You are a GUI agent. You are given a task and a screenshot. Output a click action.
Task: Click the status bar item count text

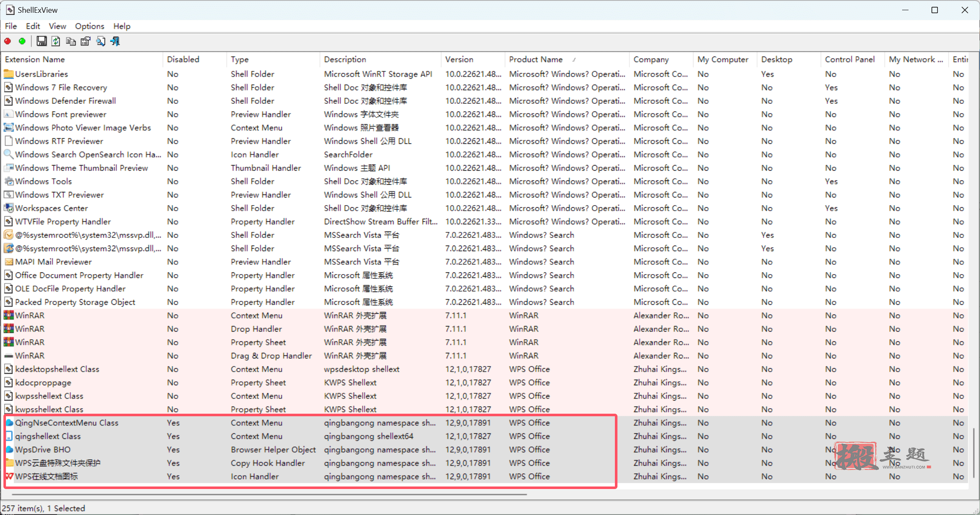click(x=43, y=508)
